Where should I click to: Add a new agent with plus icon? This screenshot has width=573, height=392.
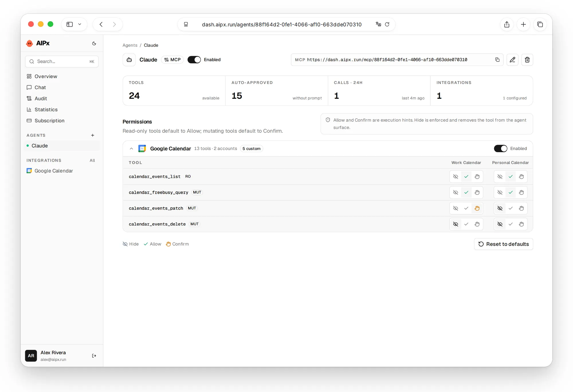pos(93,135)
